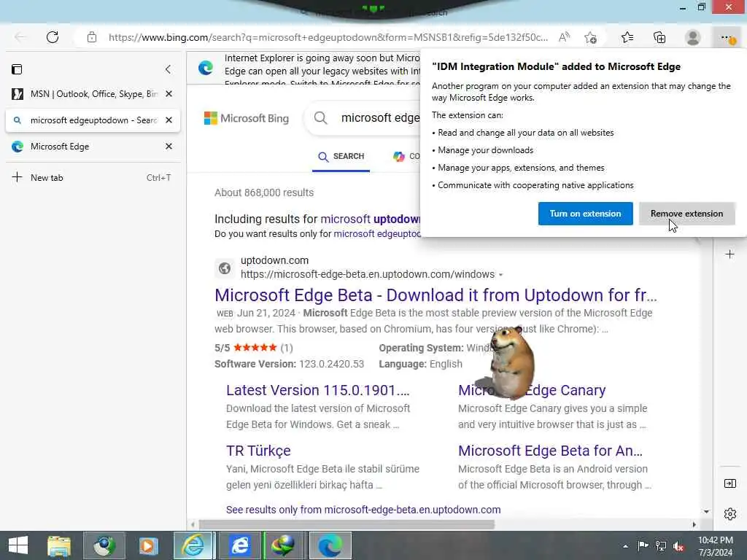Click the 5/5 star rating
747x560 pixels.
coord(253,348)
